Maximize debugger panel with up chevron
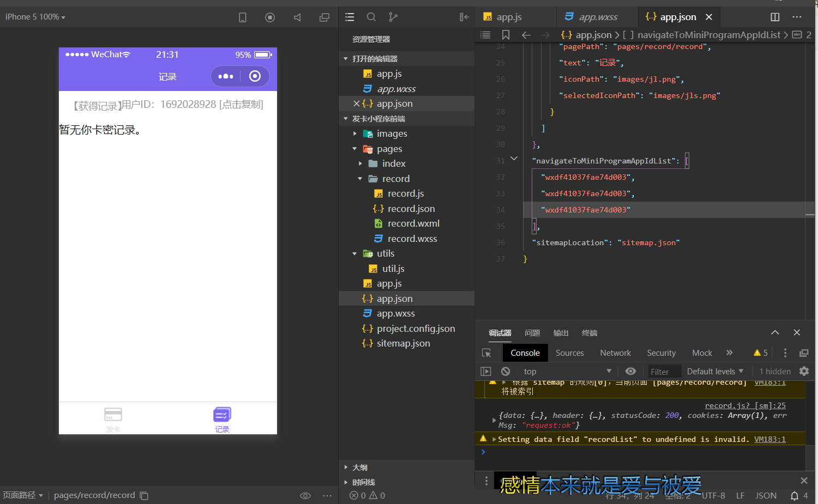This screenshot has height=504, width=818. [775, 332]
